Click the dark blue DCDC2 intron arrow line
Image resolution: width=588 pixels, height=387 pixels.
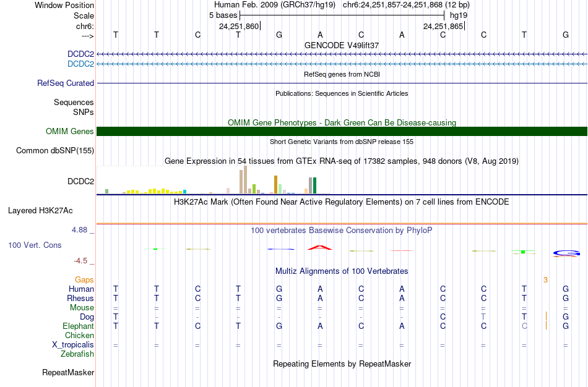click(x=342, y=54)
